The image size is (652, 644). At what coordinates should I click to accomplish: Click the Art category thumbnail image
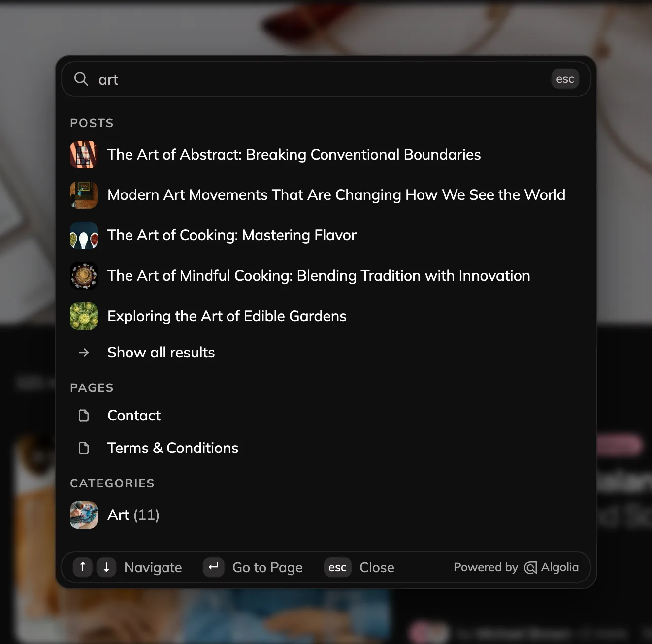tap(84, 515)
